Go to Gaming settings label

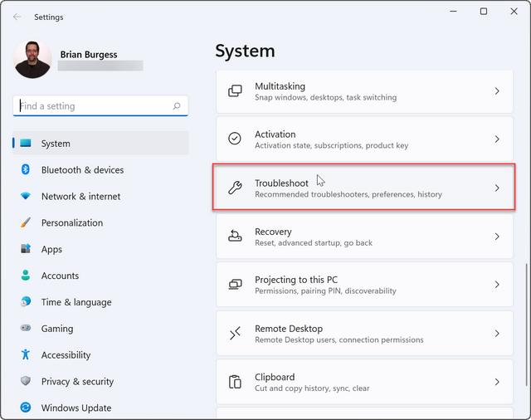[57, 329]
